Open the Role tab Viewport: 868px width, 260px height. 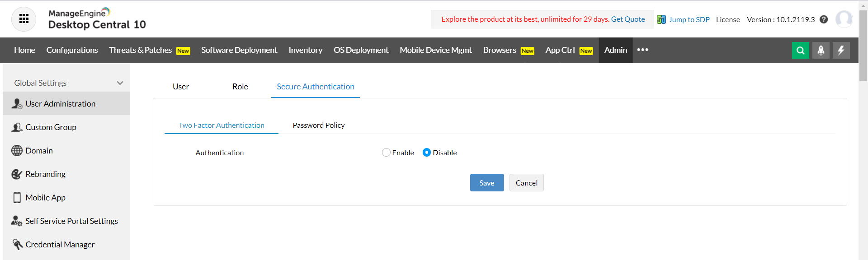[x=240, y=87]
